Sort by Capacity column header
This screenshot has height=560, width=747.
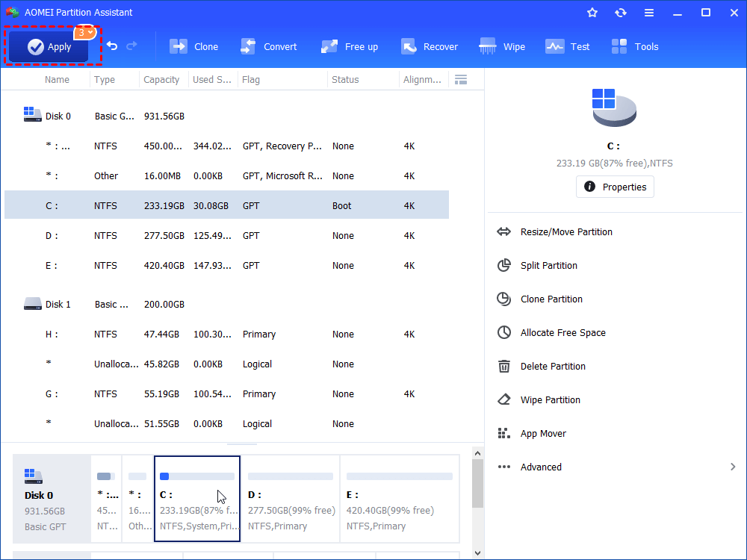click(161, 80)
